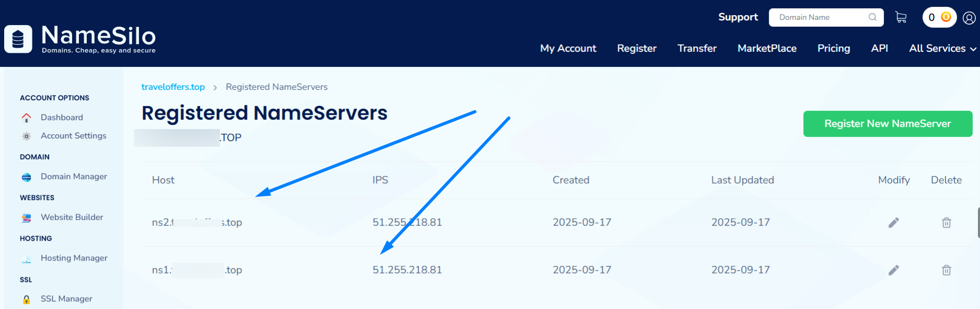
Task: Open the shopping cart
Action: (901, 17)
